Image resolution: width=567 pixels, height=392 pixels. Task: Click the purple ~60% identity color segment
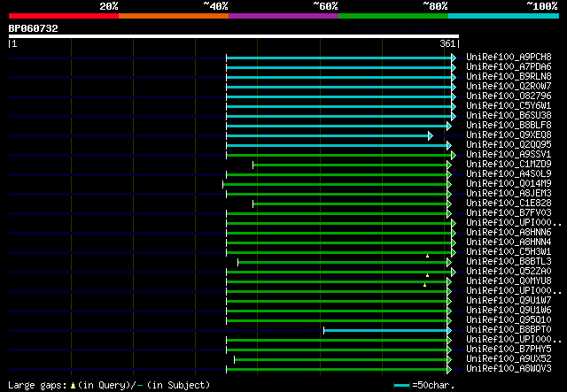283,16
